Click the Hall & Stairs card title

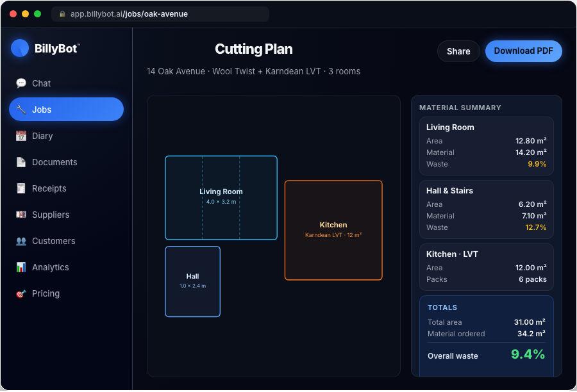(449, 190)
